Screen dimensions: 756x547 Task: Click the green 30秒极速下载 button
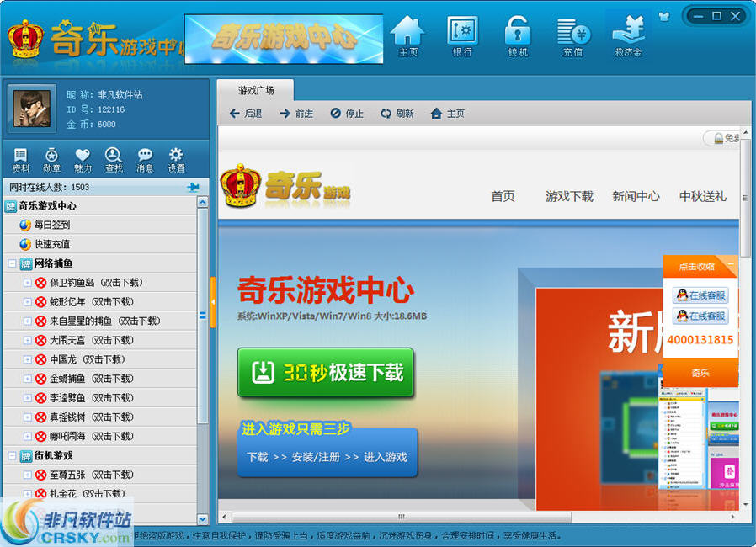click(x=326, y=373)
